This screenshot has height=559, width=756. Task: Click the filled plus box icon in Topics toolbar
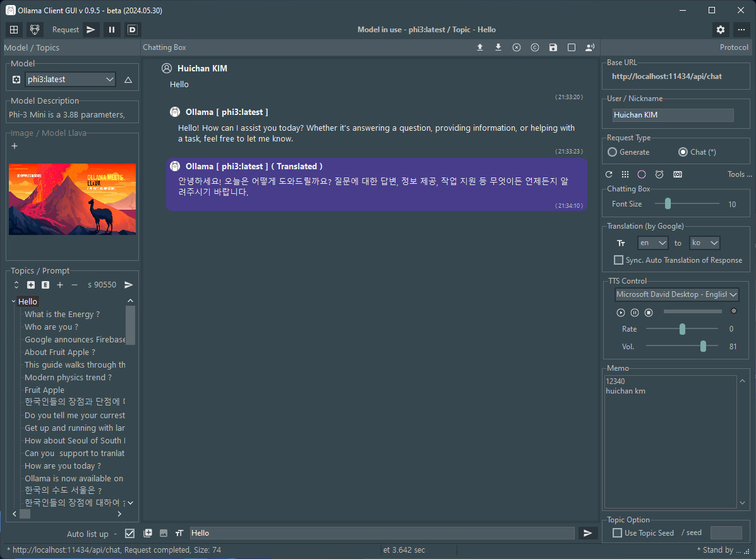pyautogui.click(x=31, y=285)
